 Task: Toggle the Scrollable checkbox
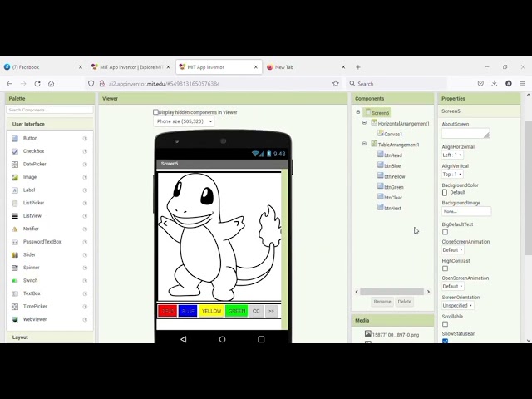tap(446, 324)
